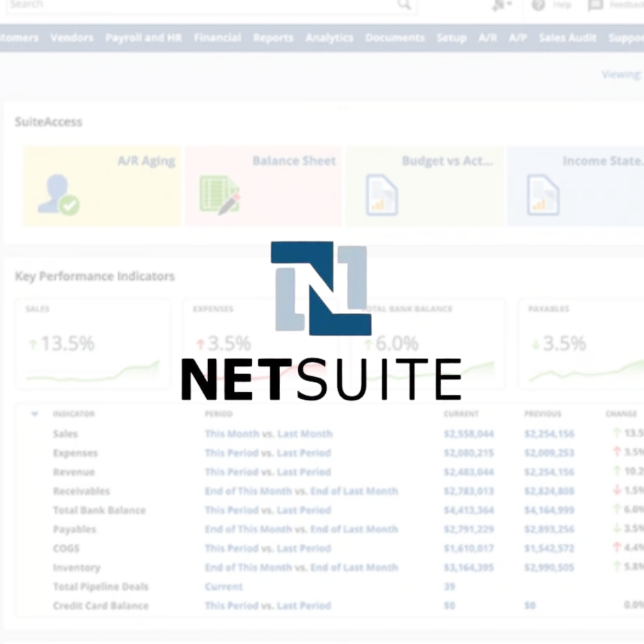Open the Sales 13.5% KPI card

[x=93, y=343]
